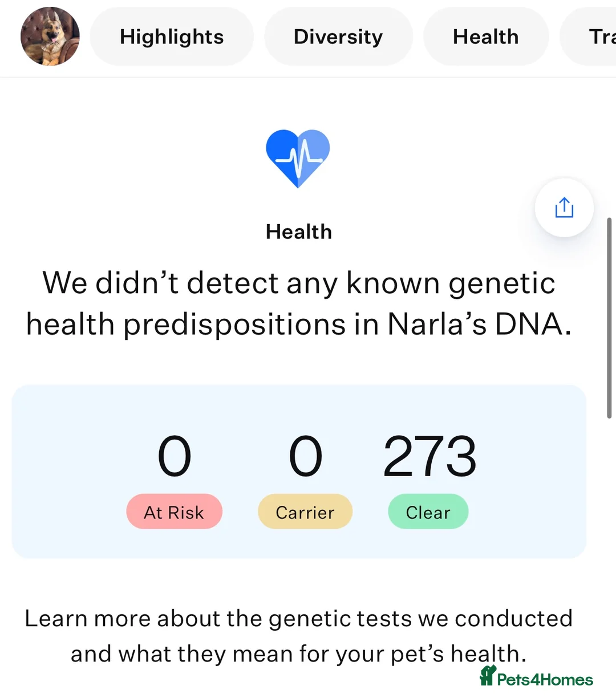Viewport: 616px width, 698px height.
Task: Click the Health section heading
Action: point(298,232)
